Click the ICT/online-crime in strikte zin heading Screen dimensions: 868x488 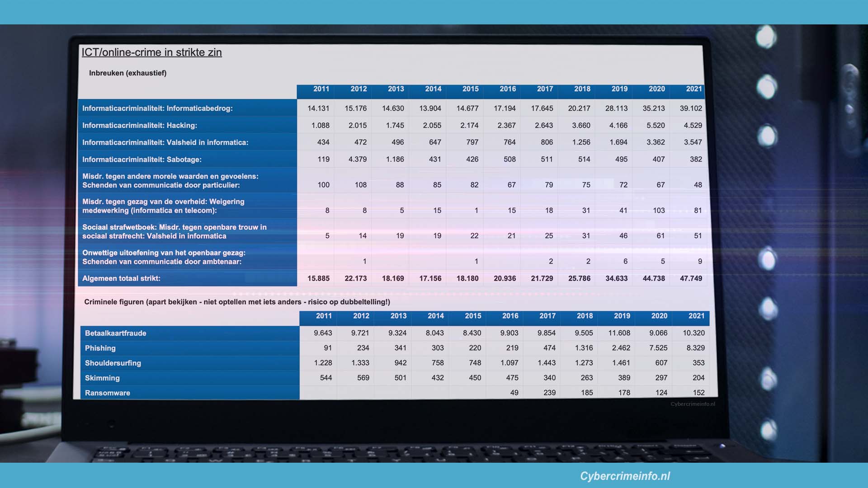[x=151, y=52]
